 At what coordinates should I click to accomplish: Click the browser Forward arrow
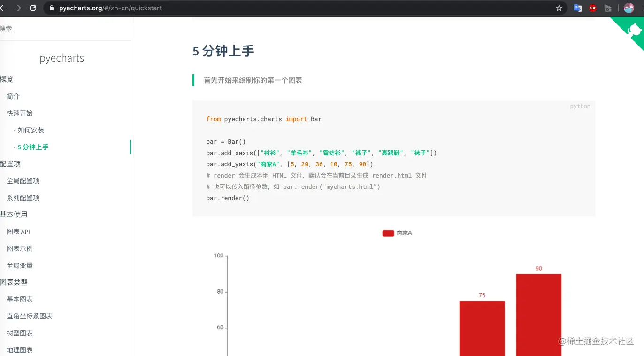[x=18, y=8]
